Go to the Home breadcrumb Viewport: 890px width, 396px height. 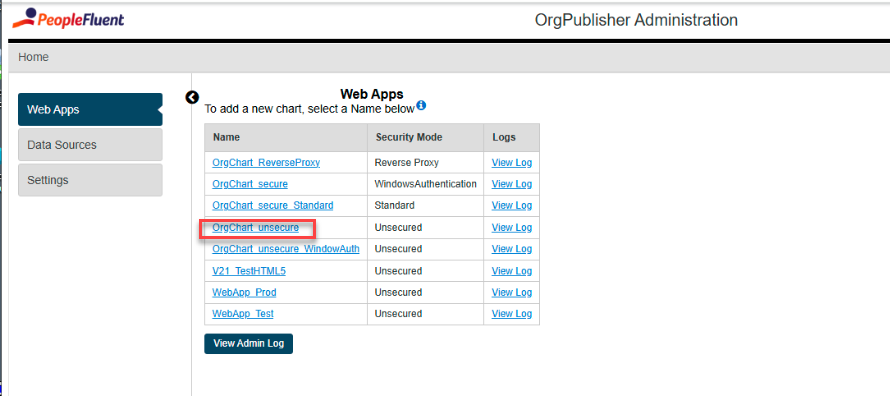pos(33,57)
